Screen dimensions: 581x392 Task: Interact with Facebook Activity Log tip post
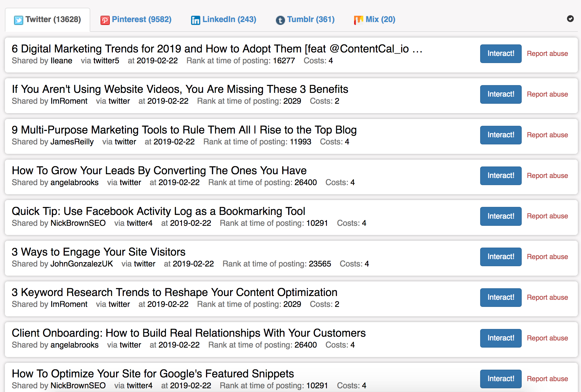tap(501, 216)
